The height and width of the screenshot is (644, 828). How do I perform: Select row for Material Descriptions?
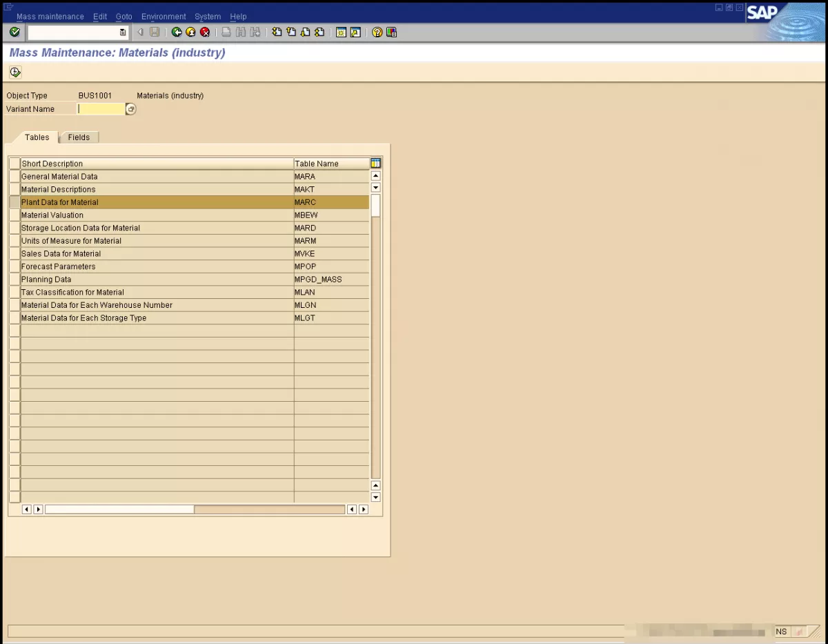coord(14,189)
